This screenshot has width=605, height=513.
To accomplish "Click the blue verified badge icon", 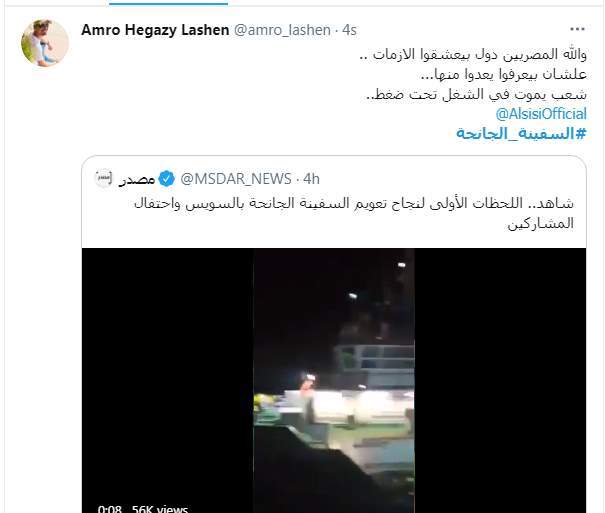I will (x=167, y=179).
